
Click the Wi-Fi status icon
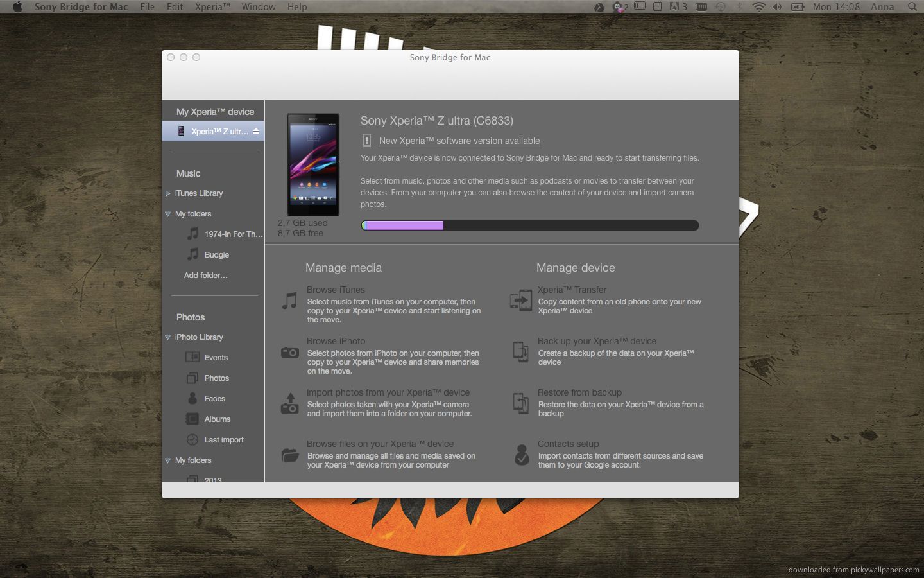[x=758, y=6]
